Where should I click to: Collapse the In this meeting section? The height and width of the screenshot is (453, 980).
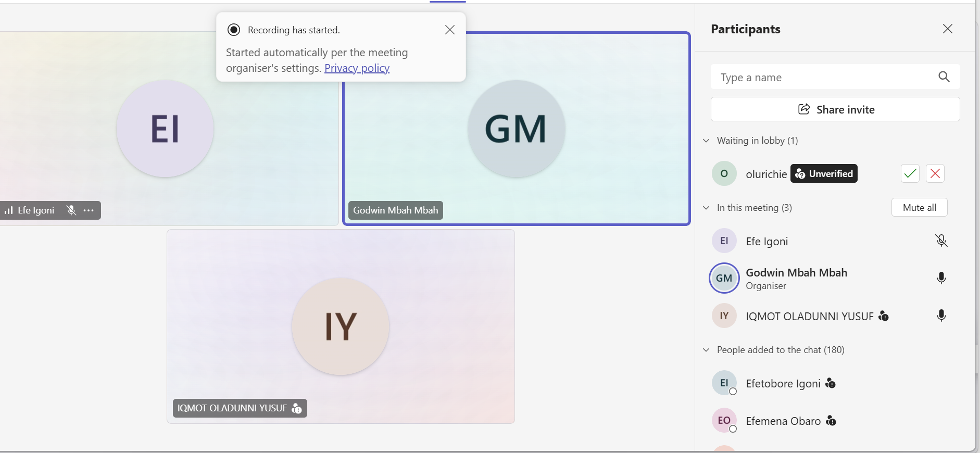tap(706, 208)
